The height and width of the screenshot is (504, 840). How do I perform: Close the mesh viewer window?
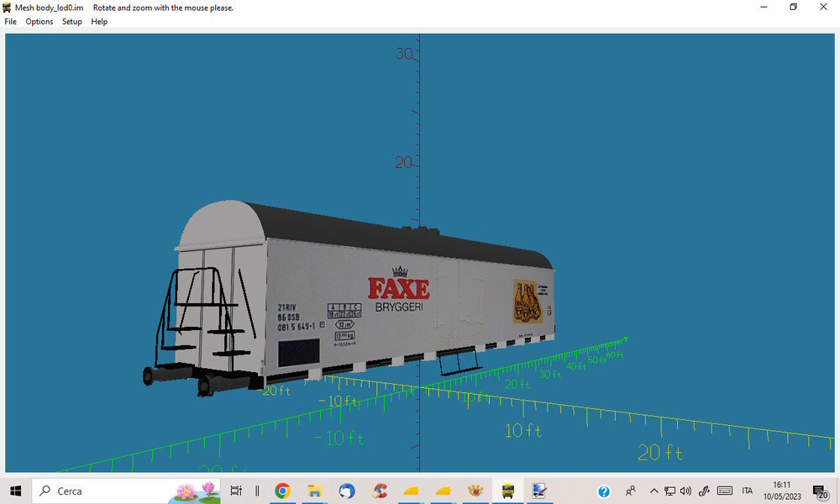point(823,7)
